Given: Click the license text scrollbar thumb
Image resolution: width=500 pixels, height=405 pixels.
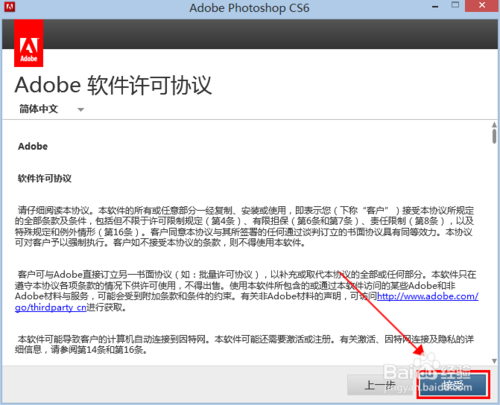Looking at the screenshot, I should (x=494, y=137).
